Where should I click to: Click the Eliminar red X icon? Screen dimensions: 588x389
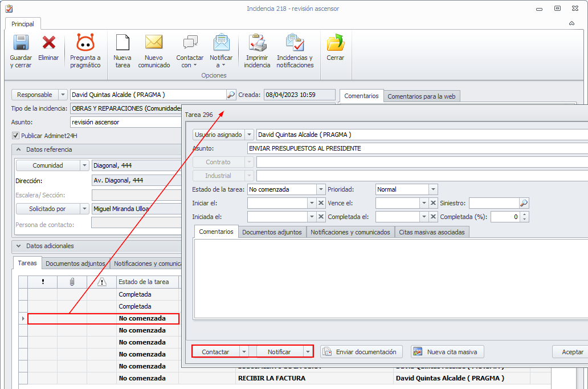tap(49, 43)
